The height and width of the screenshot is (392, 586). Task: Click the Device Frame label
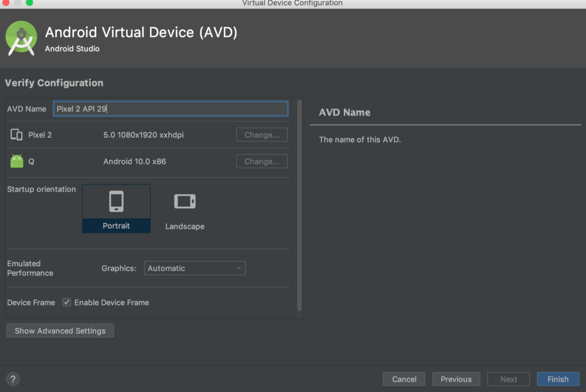tap(31, 302)
